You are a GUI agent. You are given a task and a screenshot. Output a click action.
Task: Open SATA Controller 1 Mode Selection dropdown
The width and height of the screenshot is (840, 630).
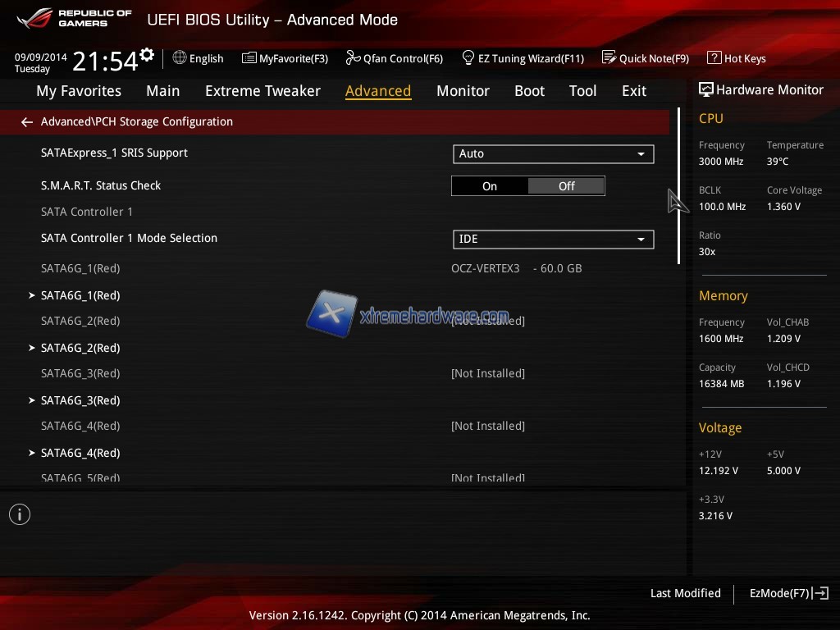[553, 239]
